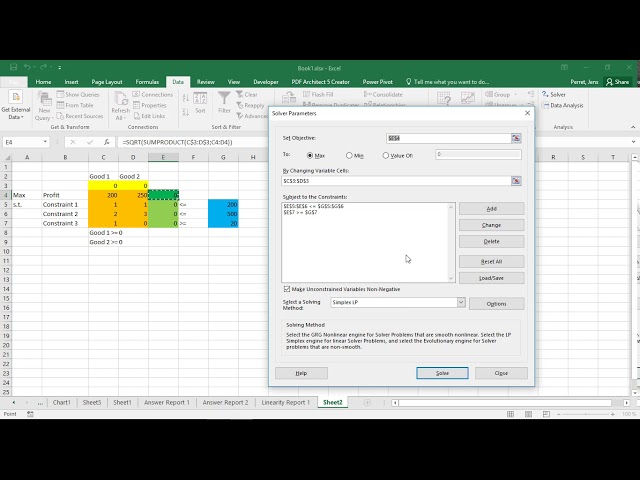The image size is (640, 480).
Task: Click the Reset All button
Action: tap(491, 262)
